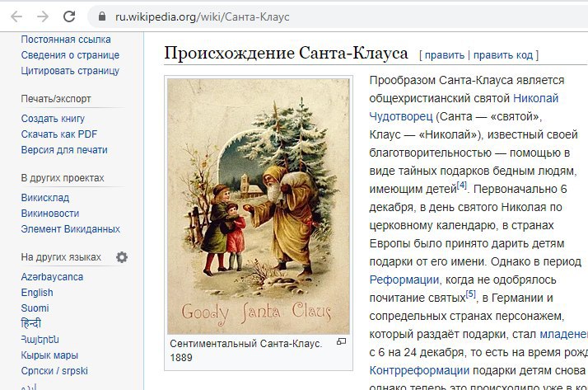Click Цитировать страницу in the sidebar
The width and height of the screenshot is (588, 390).
click(70, 71)
